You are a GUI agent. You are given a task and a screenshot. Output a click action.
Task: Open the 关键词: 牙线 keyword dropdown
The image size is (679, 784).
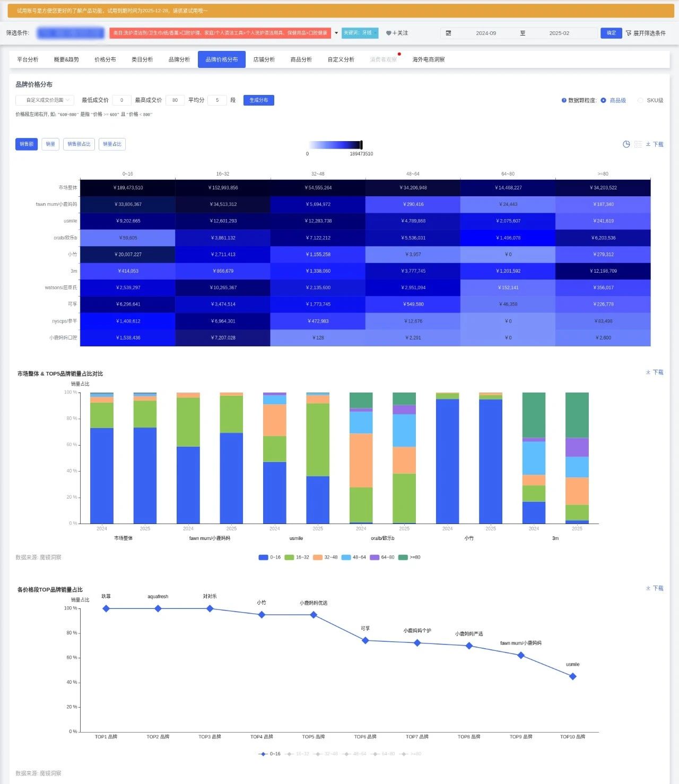point(360,33)
